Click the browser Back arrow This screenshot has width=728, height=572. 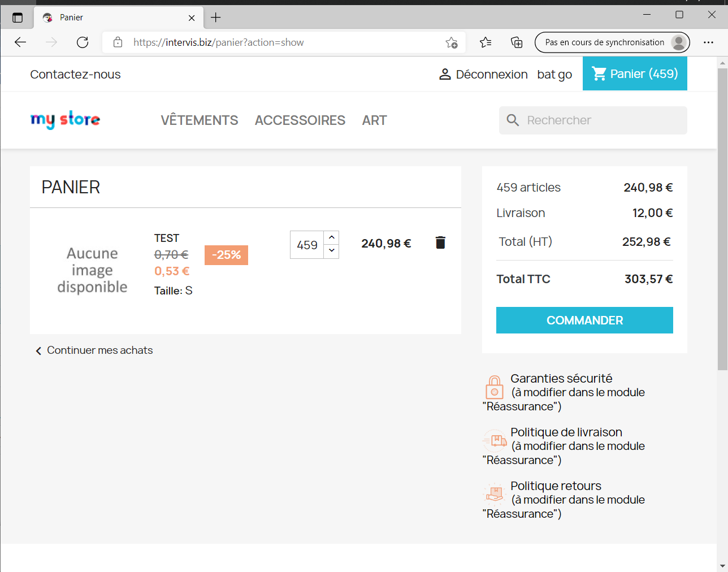(20, 42)
